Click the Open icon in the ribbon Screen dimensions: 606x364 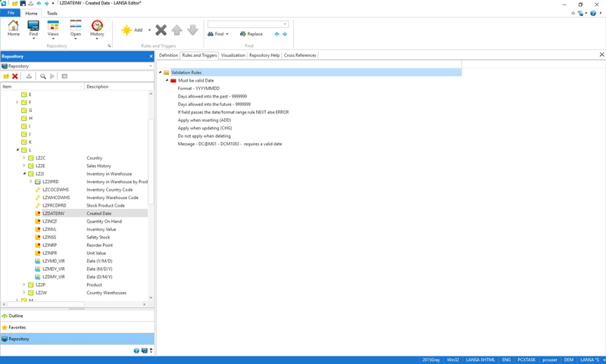pos(76,29)
